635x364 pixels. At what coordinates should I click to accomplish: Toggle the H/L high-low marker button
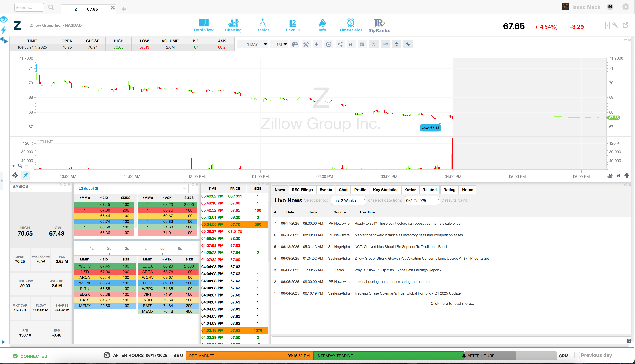point(374,45)
